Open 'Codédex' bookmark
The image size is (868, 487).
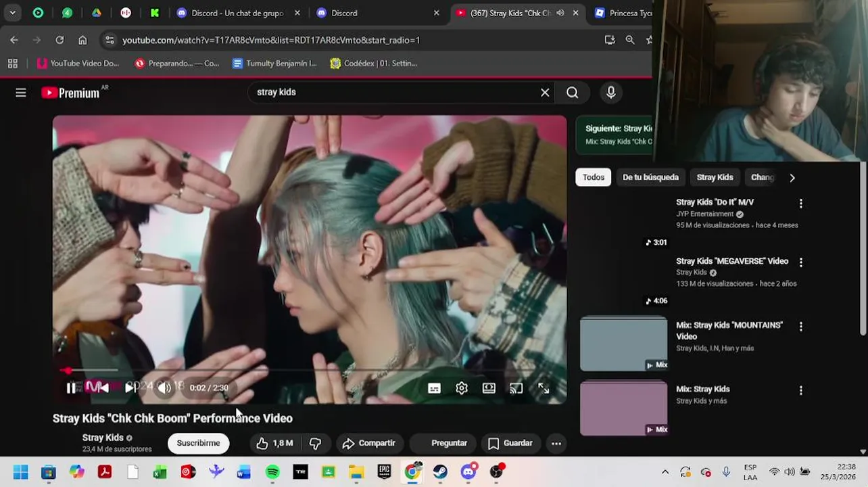[373, 64]
